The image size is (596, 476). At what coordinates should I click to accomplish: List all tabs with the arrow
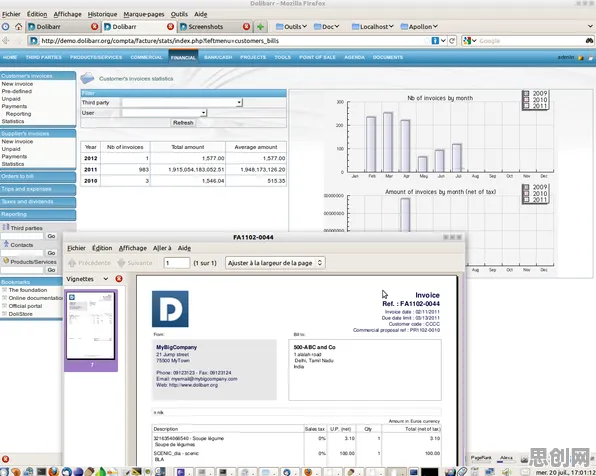coord(590,27)
